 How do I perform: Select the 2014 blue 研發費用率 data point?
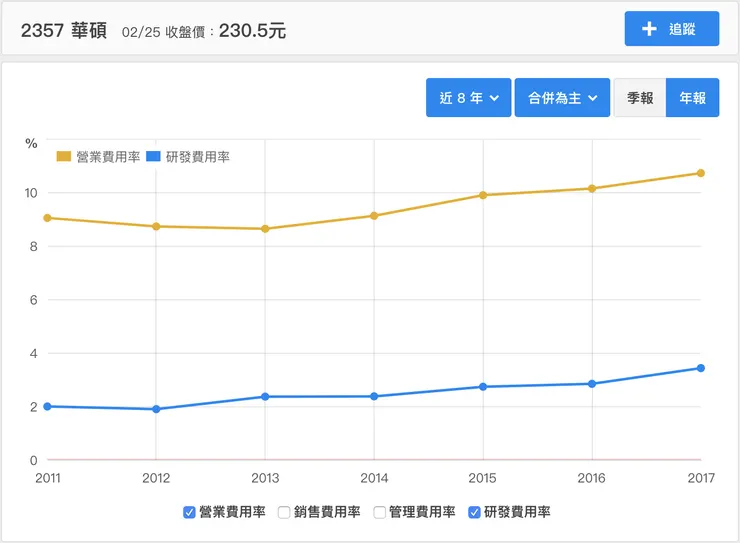tap(374, 396)
